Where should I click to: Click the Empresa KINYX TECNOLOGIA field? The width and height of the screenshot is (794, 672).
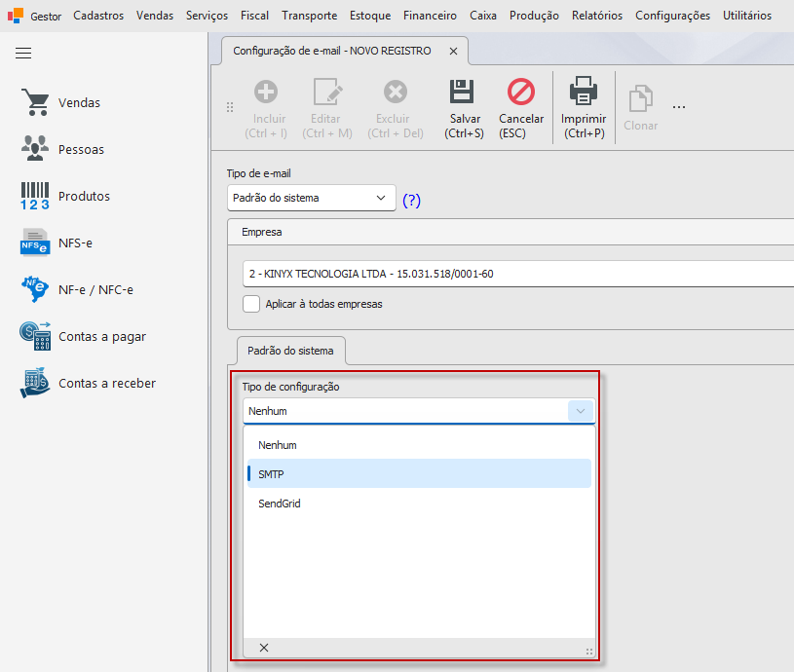[518, 274]
